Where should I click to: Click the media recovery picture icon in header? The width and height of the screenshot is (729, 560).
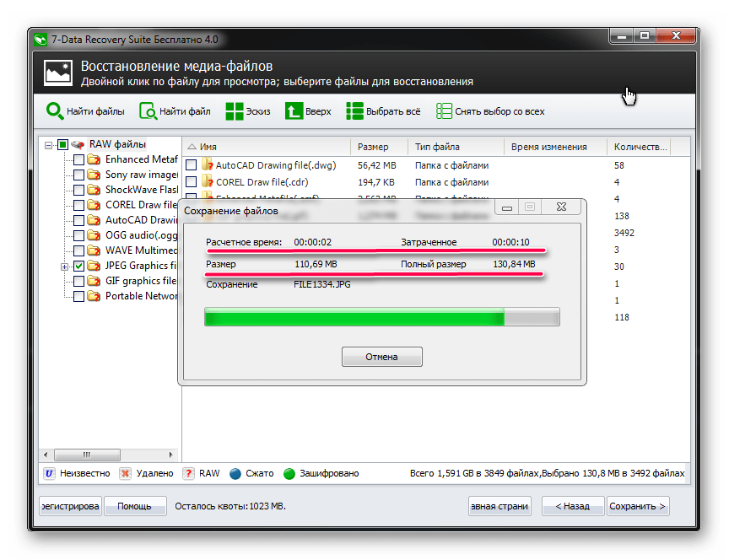pos(58,73)
